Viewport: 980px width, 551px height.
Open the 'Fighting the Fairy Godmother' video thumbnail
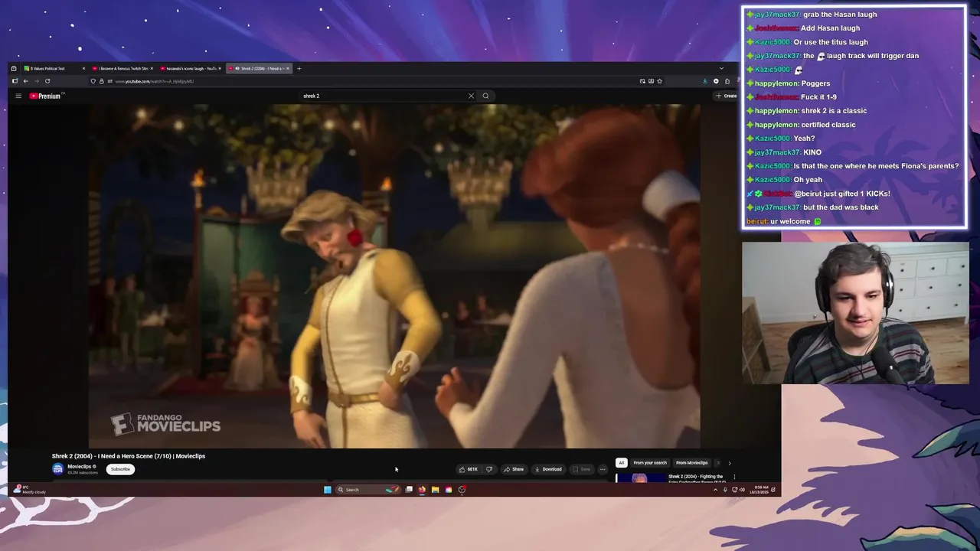tap(640, 478)
